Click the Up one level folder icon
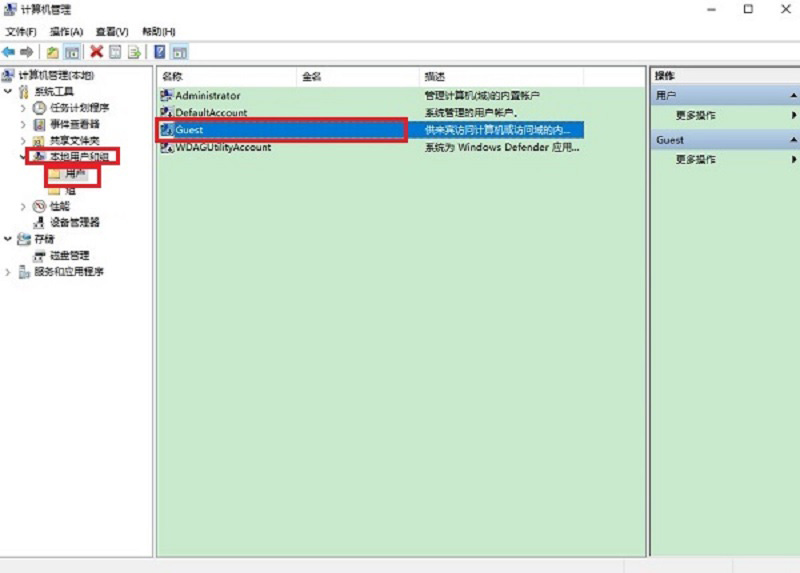Viewport: 800px width, 573px height. pyautogui.click(x=52, y=52)
